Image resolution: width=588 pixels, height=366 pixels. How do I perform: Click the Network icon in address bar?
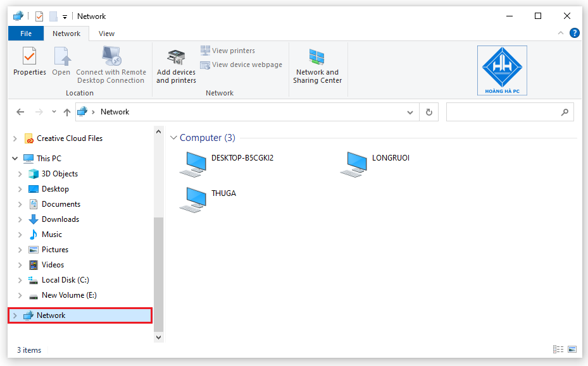point(82,112)
